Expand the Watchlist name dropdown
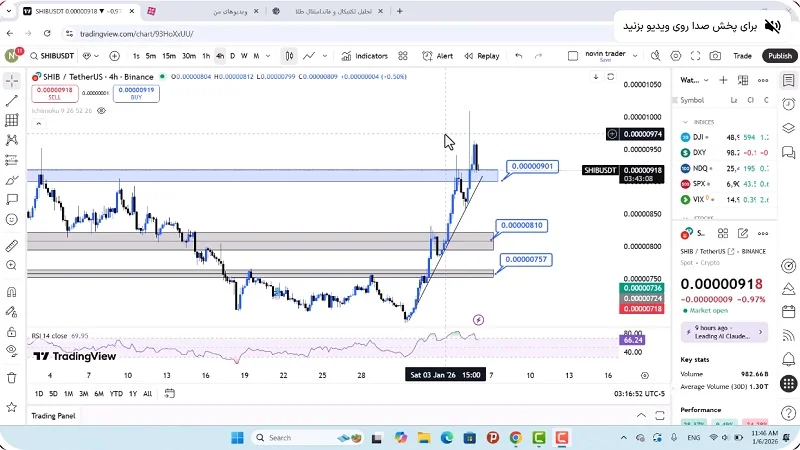The image size is (800, 450). pyautogui.click(x=691, y=80)
